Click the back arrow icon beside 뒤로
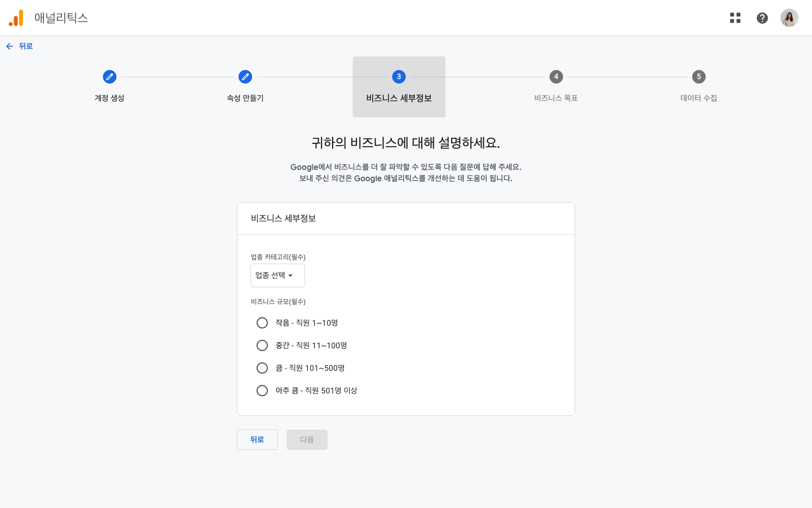The width and height of the screenshot is (812, 508). point(10,46)
